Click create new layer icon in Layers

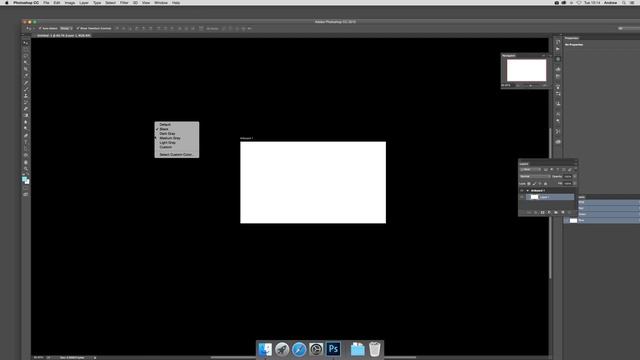(562, 212)
